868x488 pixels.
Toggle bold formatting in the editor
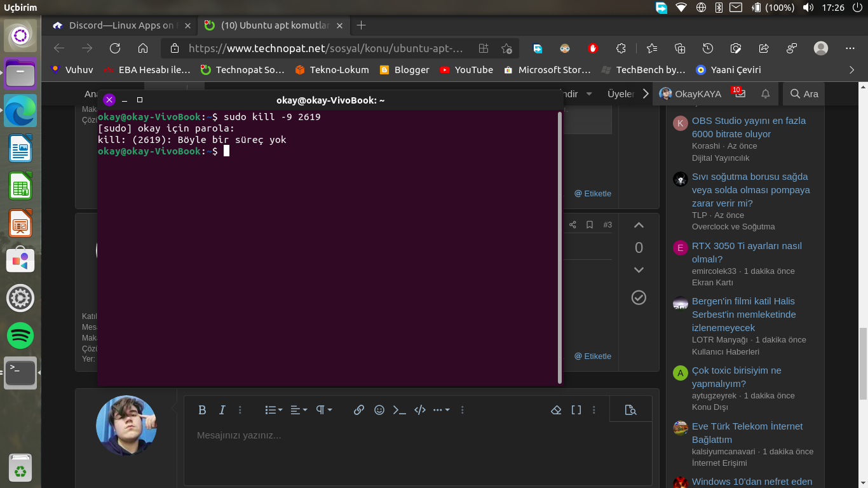tap(202, 410)
